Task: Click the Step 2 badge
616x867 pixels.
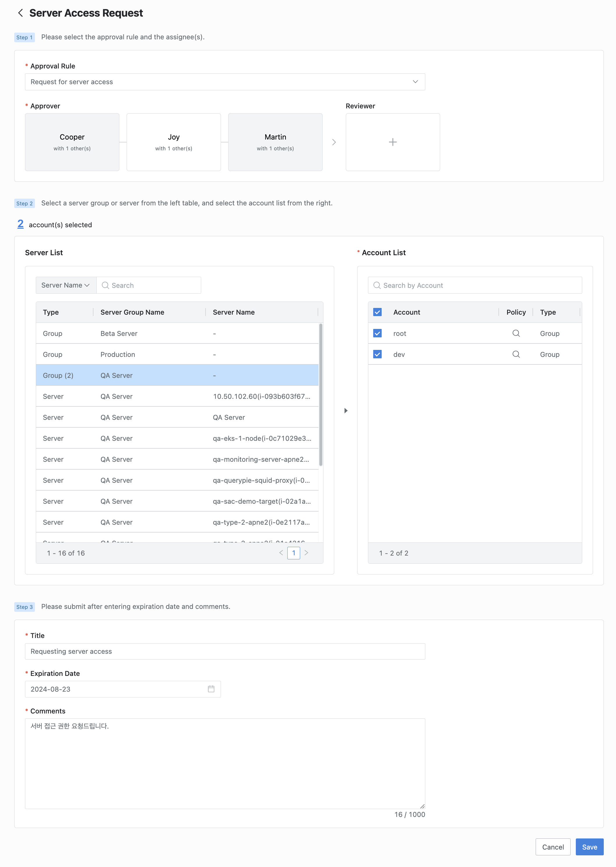Action: [25, 203]
